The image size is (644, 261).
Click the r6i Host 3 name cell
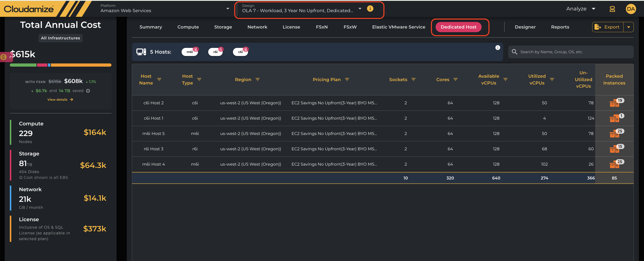(153, 149)
